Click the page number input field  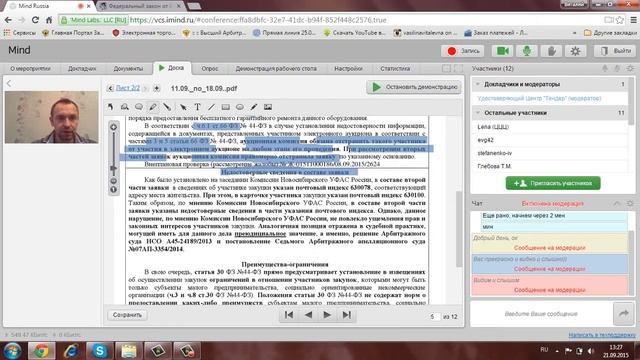434,316
